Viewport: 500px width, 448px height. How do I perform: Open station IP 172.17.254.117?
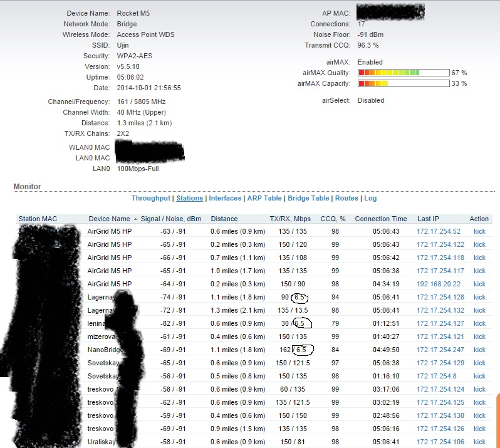click(440, 271)
